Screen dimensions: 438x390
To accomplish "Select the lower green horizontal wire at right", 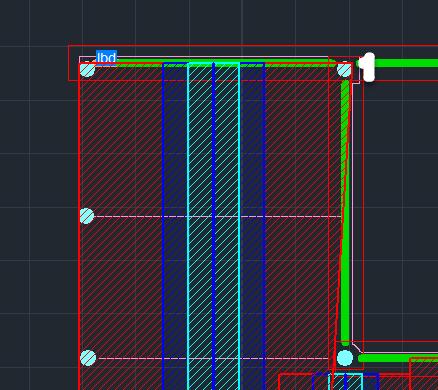I will coord(398,358).
